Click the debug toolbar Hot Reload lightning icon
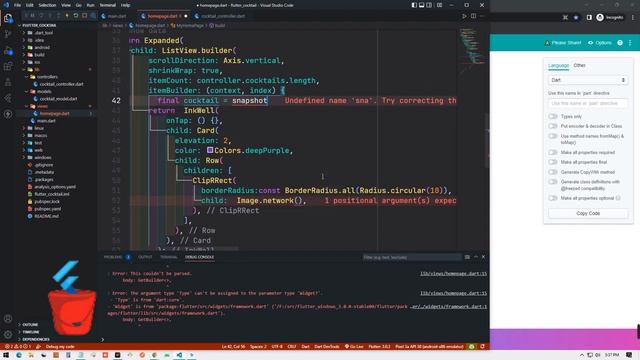640x360 pixels. point(67,16)
